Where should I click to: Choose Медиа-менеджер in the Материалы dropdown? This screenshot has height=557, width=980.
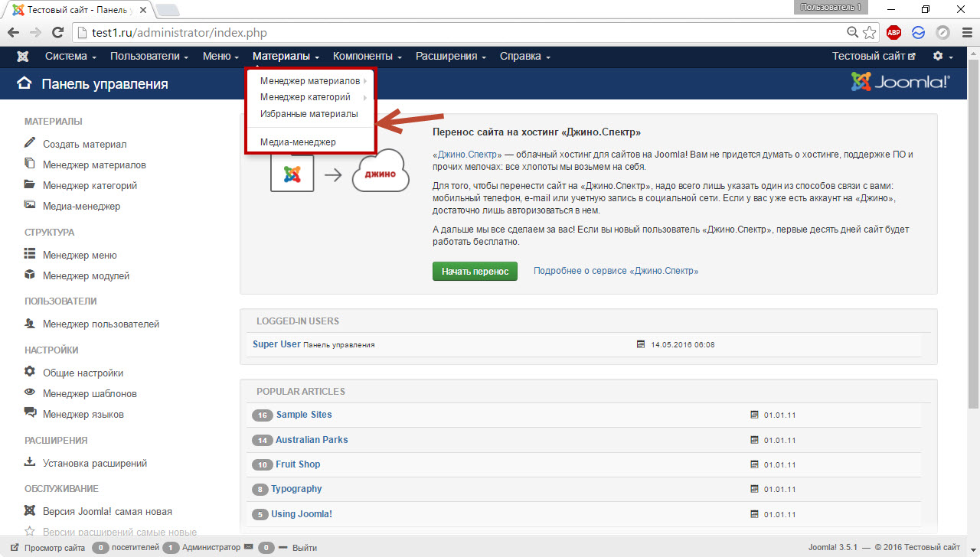(x=298, y=142)
